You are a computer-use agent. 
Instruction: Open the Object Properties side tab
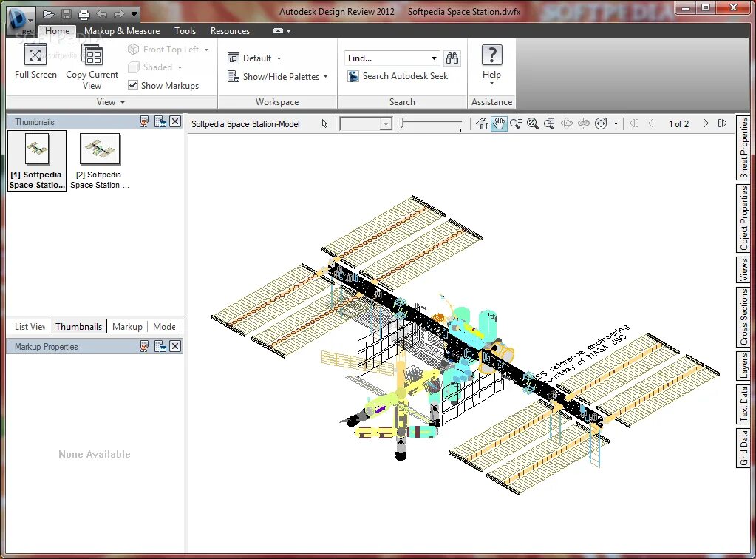pos(743,218)
